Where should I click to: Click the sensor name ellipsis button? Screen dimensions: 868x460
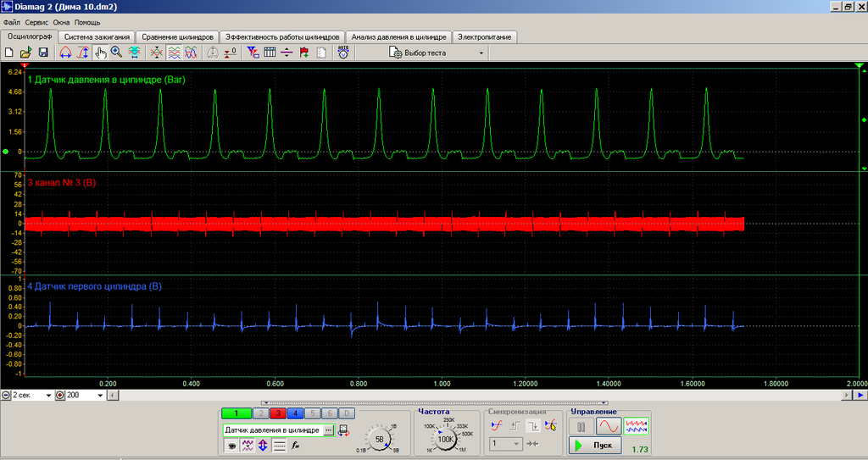point(329,430)
